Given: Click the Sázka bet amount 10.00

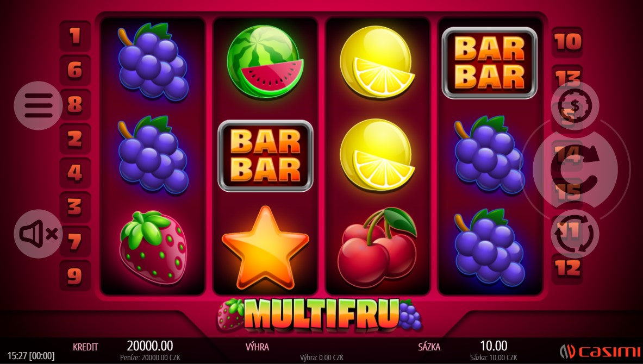Looking at the screenshot, I should (494, 346).
